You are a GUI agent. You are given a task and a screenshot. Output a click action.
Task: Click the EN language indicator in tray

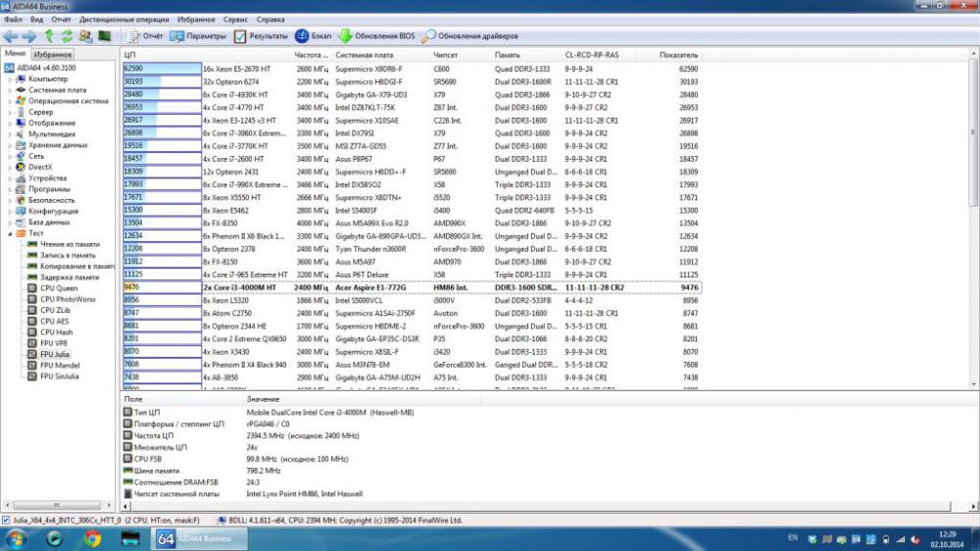point(793,538)
